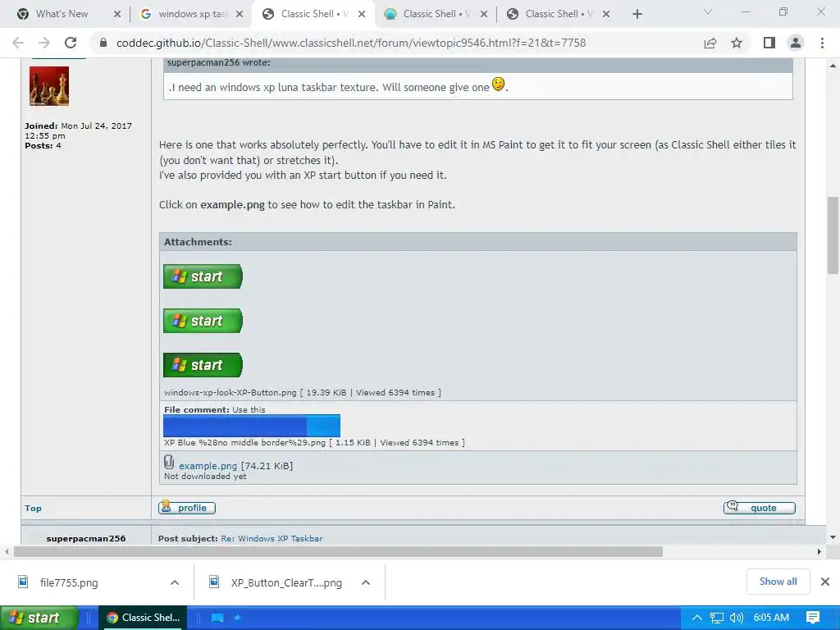Click the address bar URL
Image resolution: width=840 pixels, height=630 pixels.
[x=351, y=43]
